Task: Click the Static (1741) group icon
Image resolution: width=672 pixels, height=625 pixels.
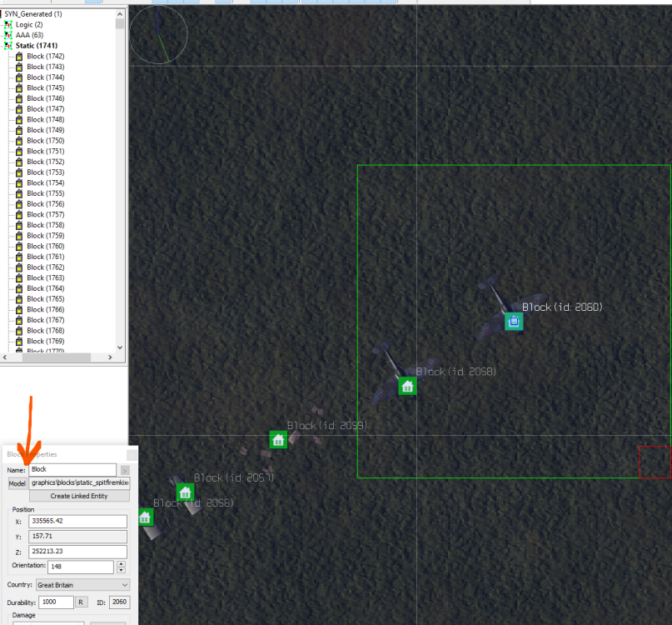Action: (8, 46)
